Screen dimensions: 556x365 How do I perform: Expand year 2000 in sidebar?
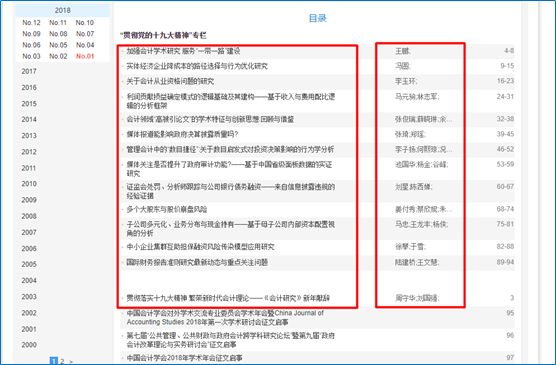coord(29,345)
